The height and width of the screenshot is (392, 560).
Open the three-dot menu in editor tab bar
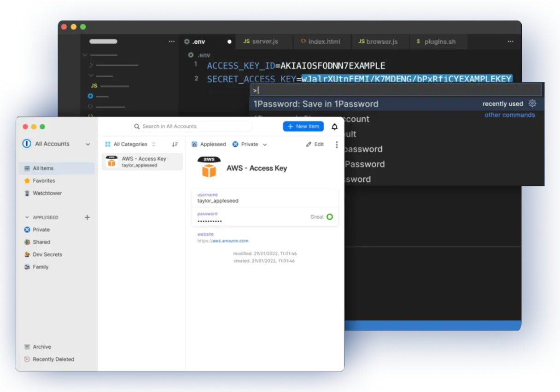(510, 41)
